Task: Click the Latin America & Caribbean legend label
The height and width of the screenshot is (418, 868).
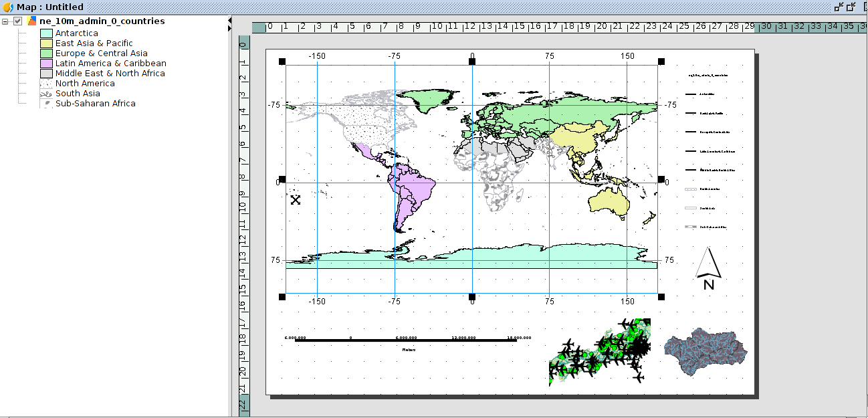Action: coord(110,64)
